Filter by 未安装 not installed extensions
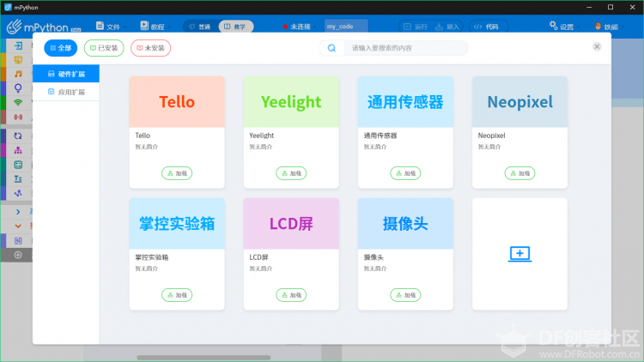Image resolution: width=644 pixels, height=362 pixels. 151,48
